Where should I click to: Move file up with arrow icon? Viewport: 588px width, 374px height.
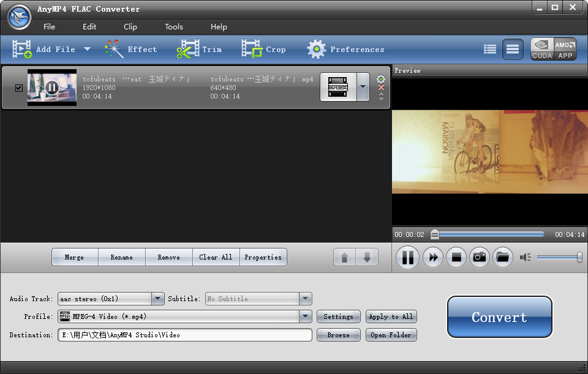point(344,258)
